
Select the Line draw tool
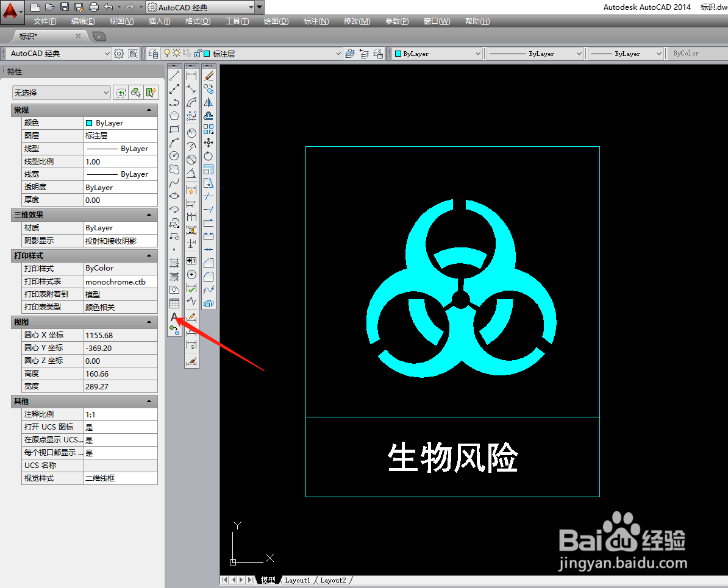point(174,76)
